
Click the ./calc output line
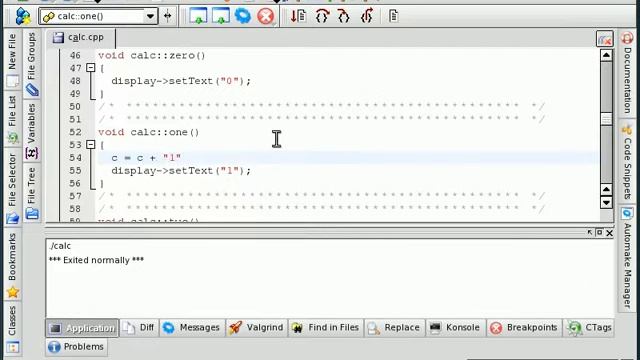(x=60, y=246)
